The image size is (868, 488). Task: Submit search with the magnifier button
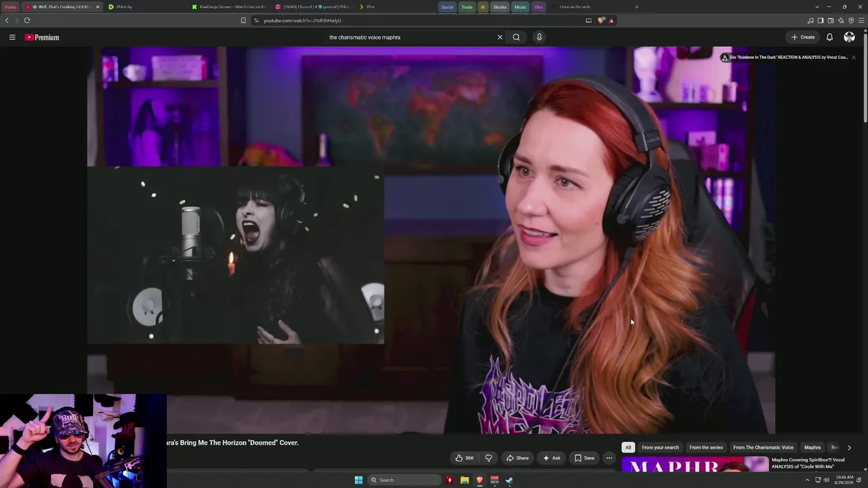tap(516, 37)
